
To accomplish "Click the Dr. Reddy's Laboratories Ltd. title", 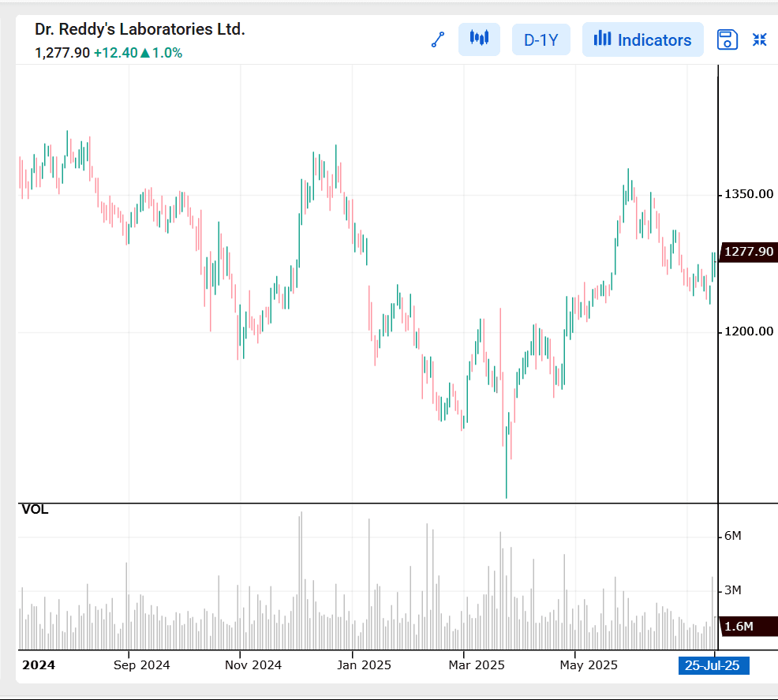I will pos(140,29).
